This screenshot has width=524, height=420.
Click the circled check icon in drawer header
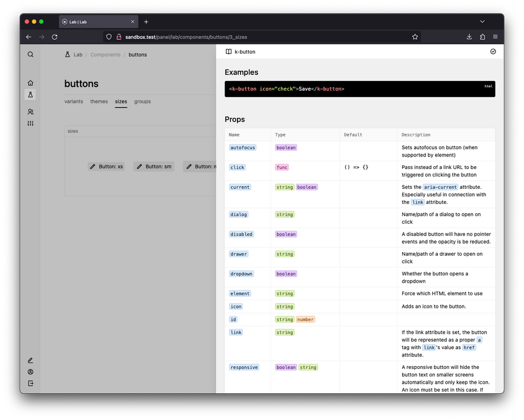pyautogui.click(x=493, y=52)
